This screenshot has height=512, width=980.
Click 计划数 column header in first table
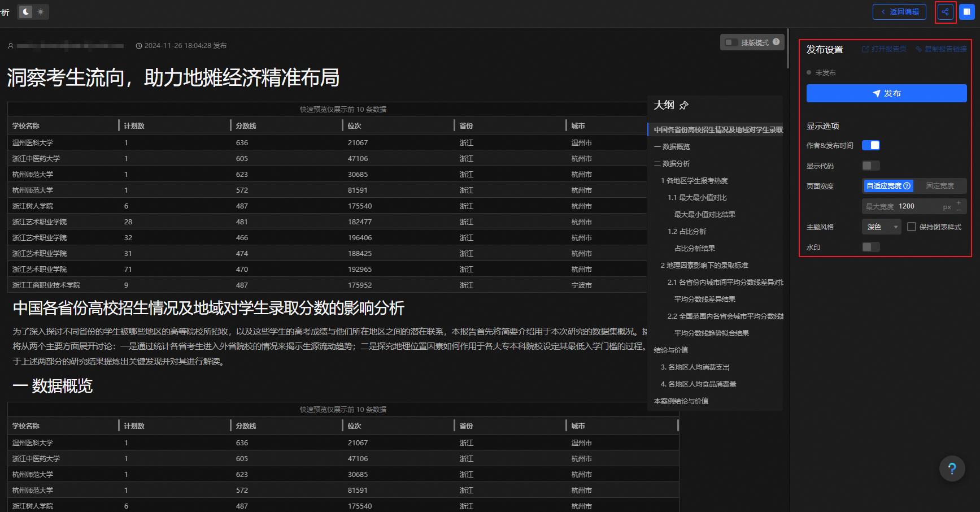coord(134,125)
